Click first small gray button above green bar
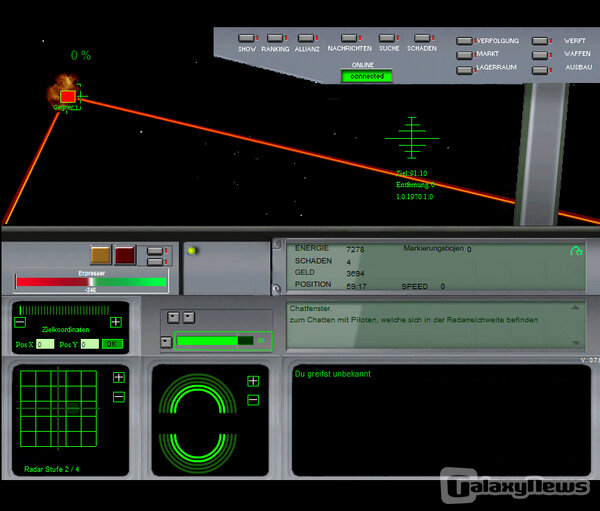 click(x=173, y=317)
